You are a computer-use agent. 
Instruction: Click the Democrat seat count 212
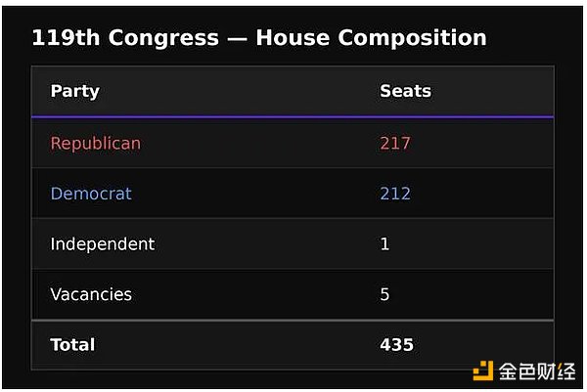point(395,194)
